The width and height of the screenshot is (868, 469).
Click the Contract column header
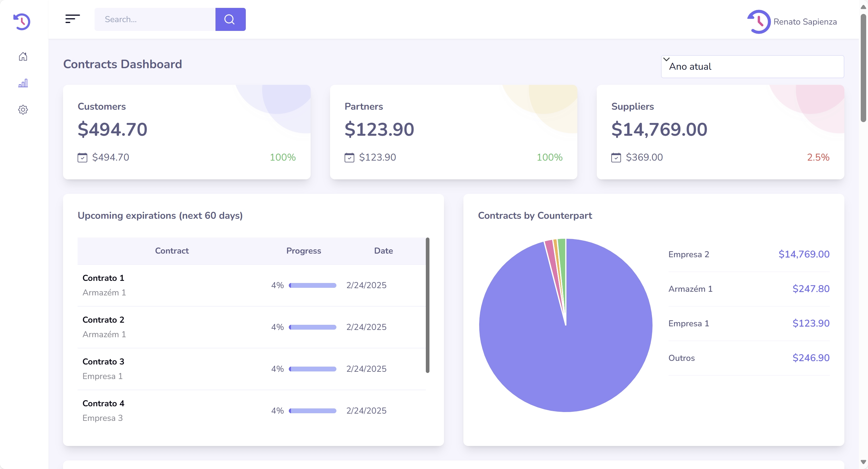click(x=172, y=251)
